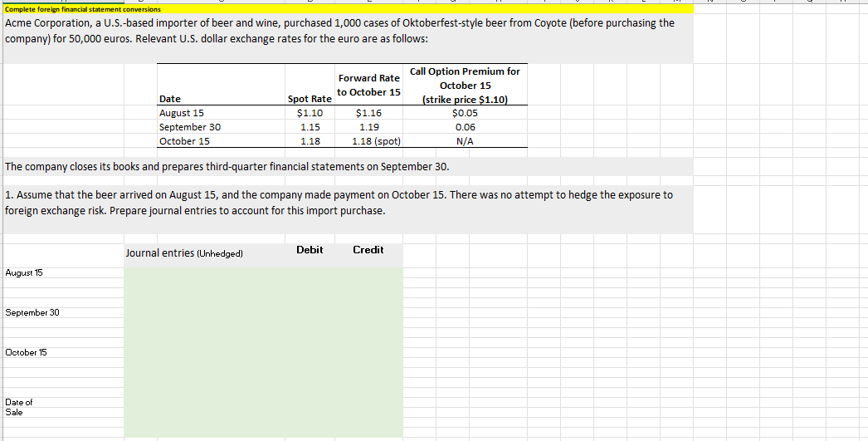Select the yellow title cell 'Complete foreign financial statement conversions'
This screenshot has height=441, width=868.
pos(349,9)
